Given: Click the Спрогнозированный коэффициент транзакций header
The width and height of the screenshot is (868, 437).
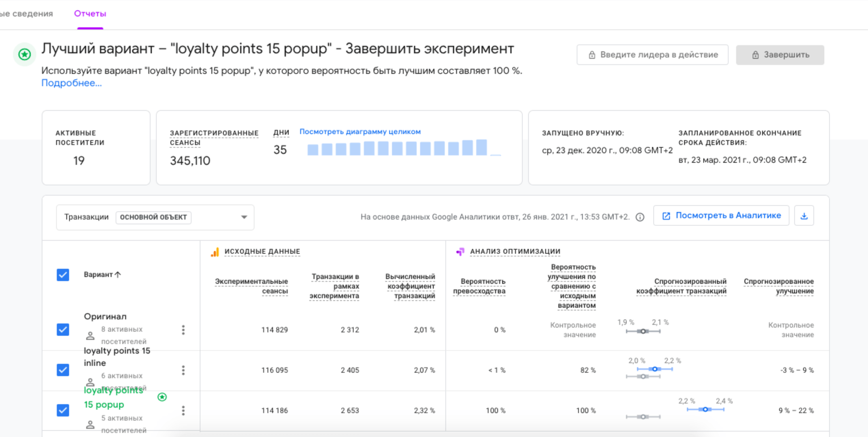Looking at the screenshot, I should 681,286.
